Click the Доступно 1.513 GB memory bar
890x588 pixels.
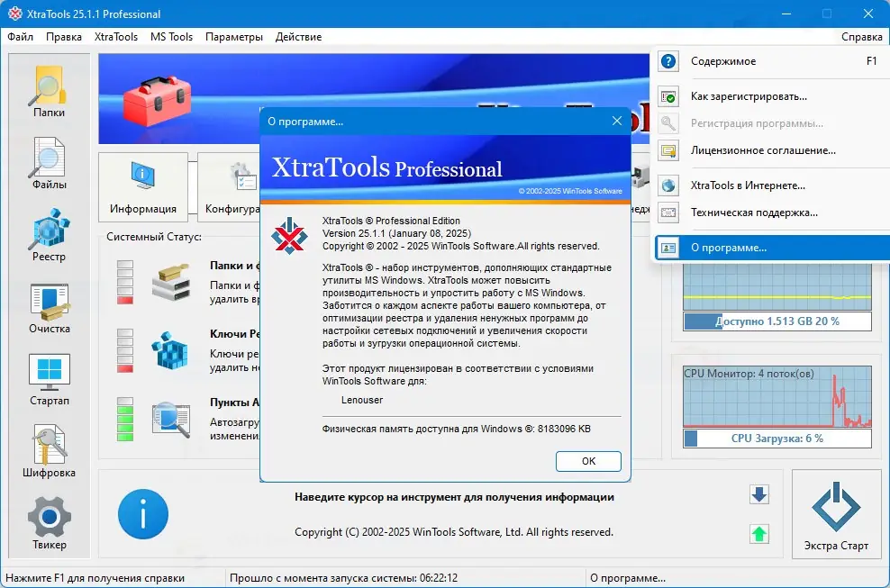tap(777, 321)
